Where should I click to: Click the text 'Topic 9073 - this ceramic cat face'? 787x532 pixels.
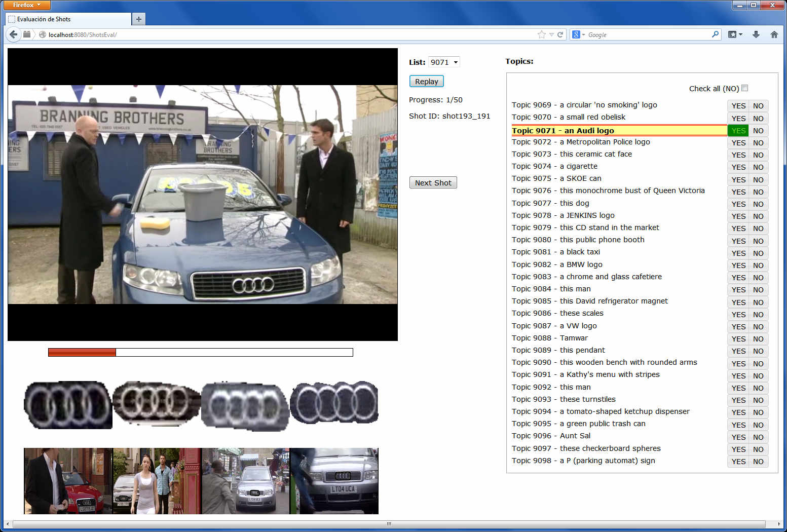click(572, 154)
